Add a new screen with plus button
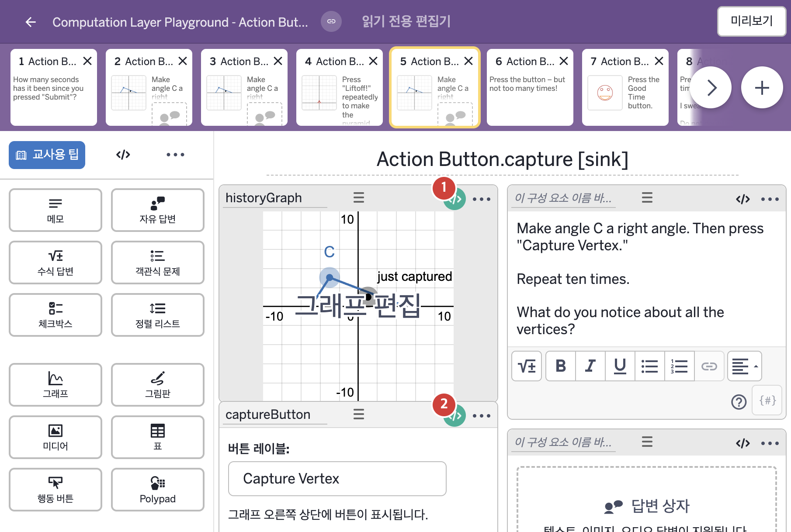The height and width of the screenshot is (532, 791). point(762,88)
